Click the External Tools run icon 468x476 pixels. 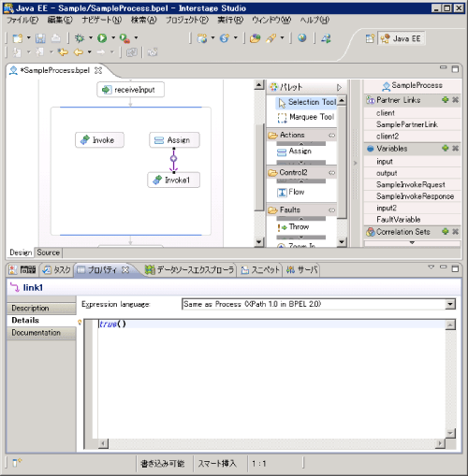tap(124, 38)
